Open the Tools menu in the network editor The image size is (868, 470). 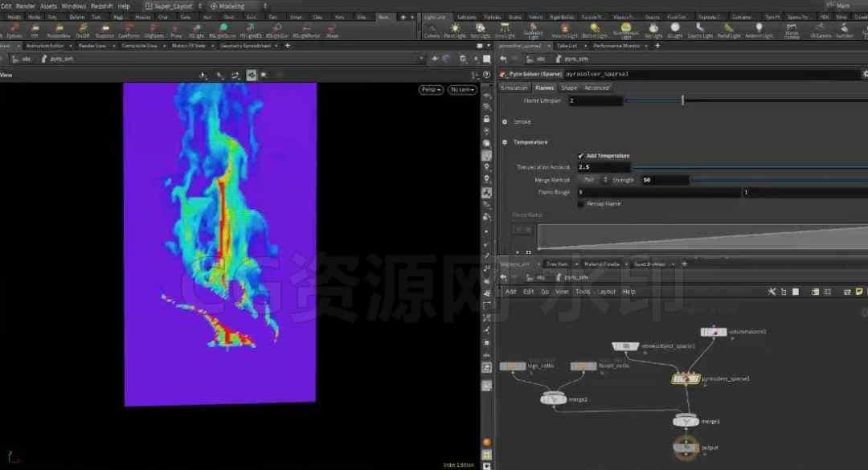[583, 292]
